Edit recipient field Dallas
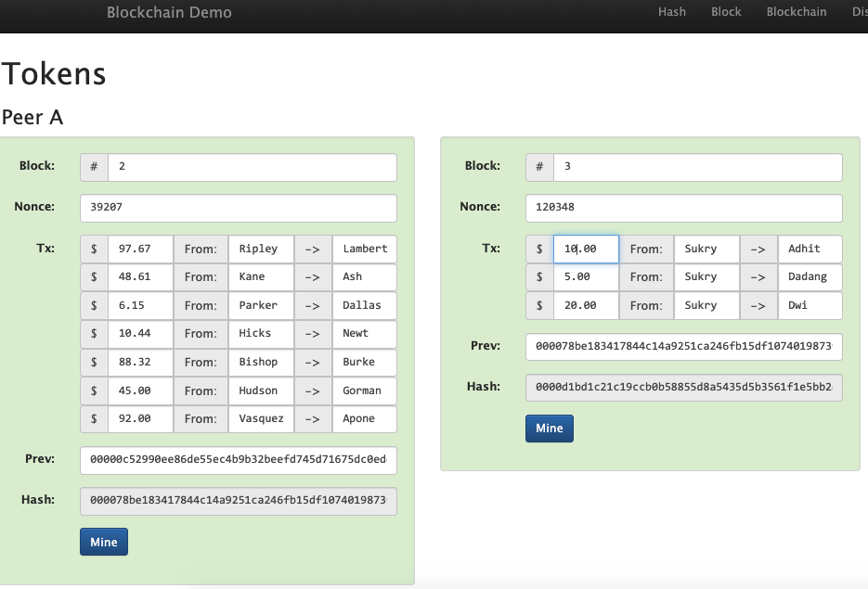 [x=365, y=305]
